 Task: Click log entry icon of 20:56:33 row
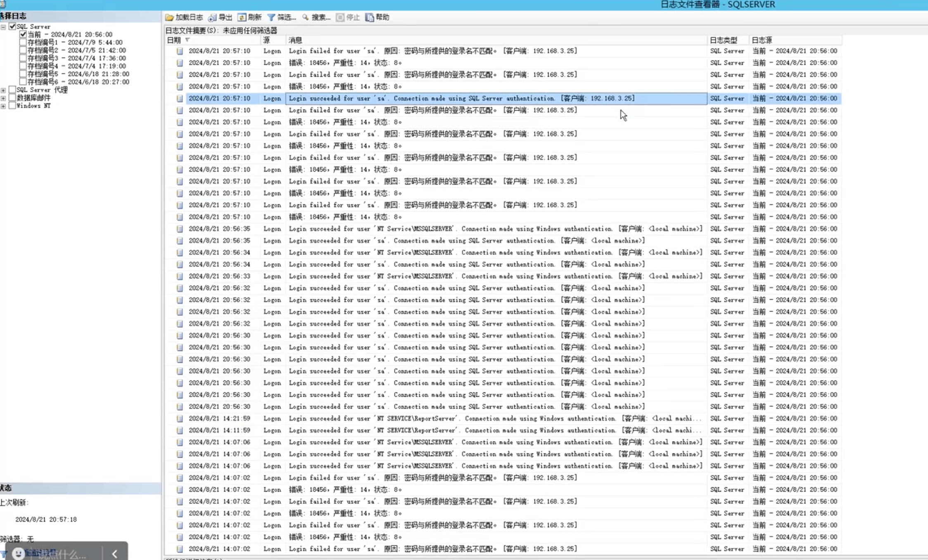click(x=180, y=276)
